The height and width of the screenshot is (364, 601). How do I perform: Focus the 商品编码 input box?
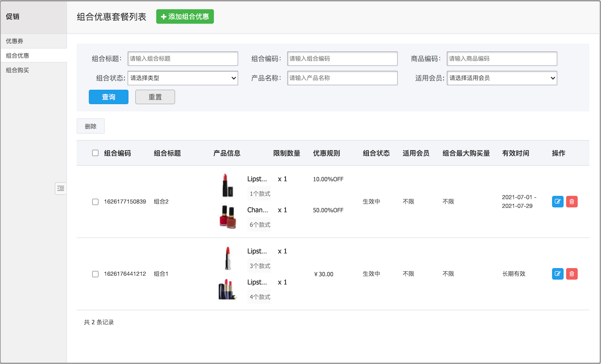tap(502, 59)
